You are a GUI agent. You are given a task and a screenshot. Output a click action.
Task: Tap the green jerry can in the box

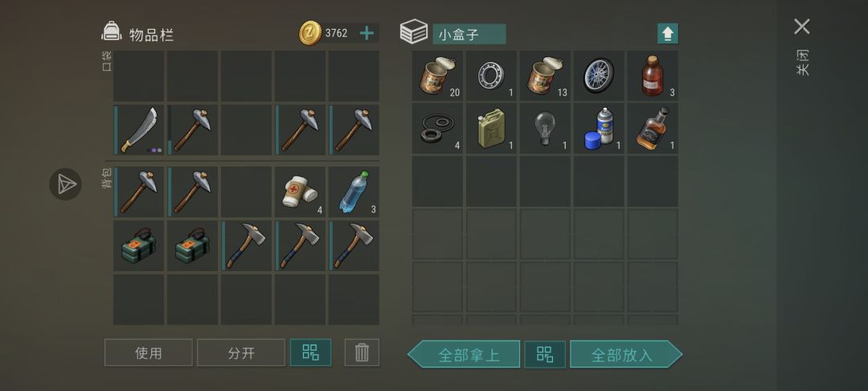coord(491,129)
